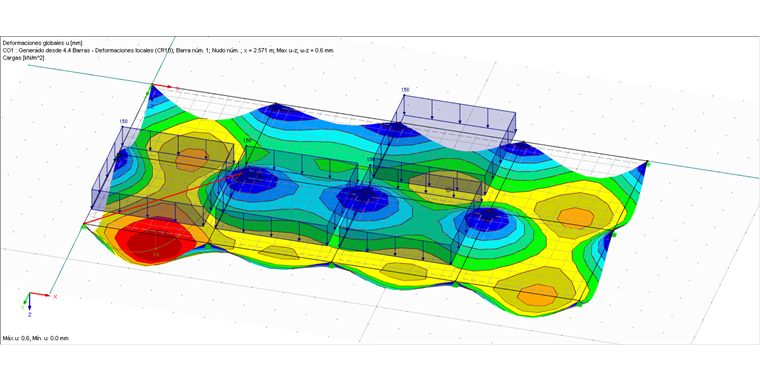The height and width of the screenshot is (381, 760).
Task: Click the 'Máx u: 0.6, Mín. u: 0.0 mm' readout
Action: pos(35,338)
